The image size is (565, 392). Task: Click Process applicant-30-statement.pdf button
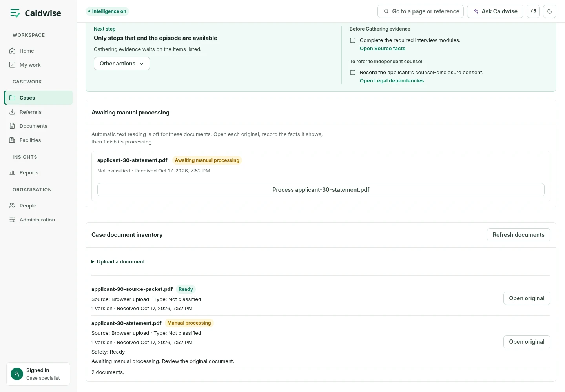(321, 190)
